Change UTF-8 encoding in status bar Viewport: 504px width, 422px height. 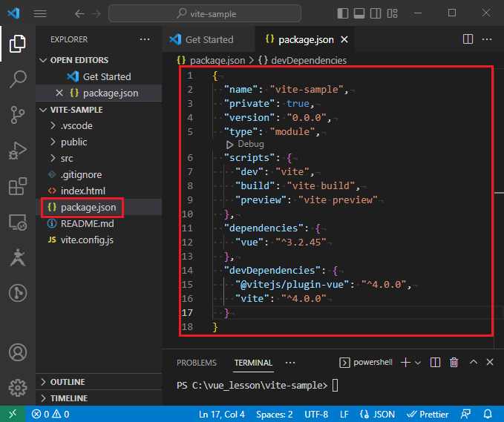(x=316, y=415)
